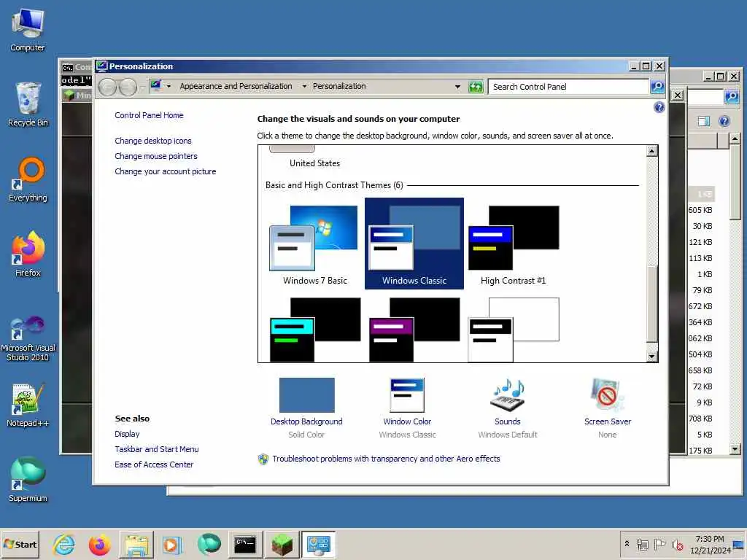Viewport: 747px width, 560px height.
Task: Click the forward navigation button
Action: coord(128,87)
